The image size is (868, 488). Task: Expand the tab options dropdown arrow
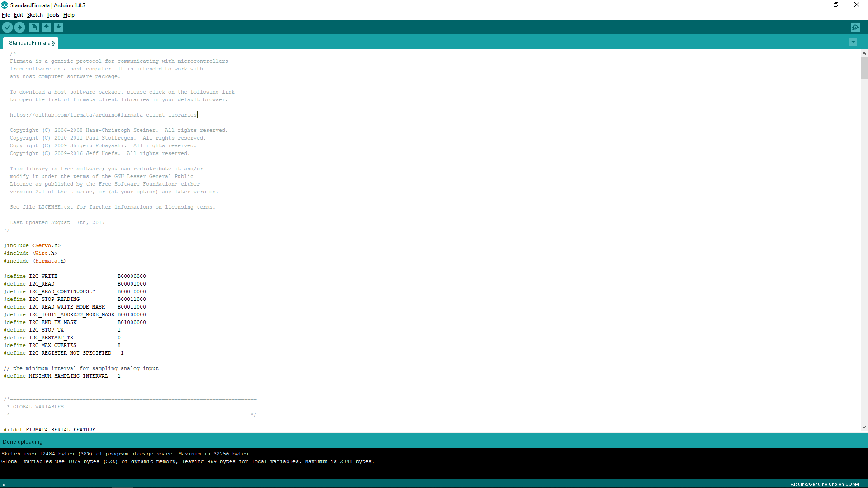point(853,42)
